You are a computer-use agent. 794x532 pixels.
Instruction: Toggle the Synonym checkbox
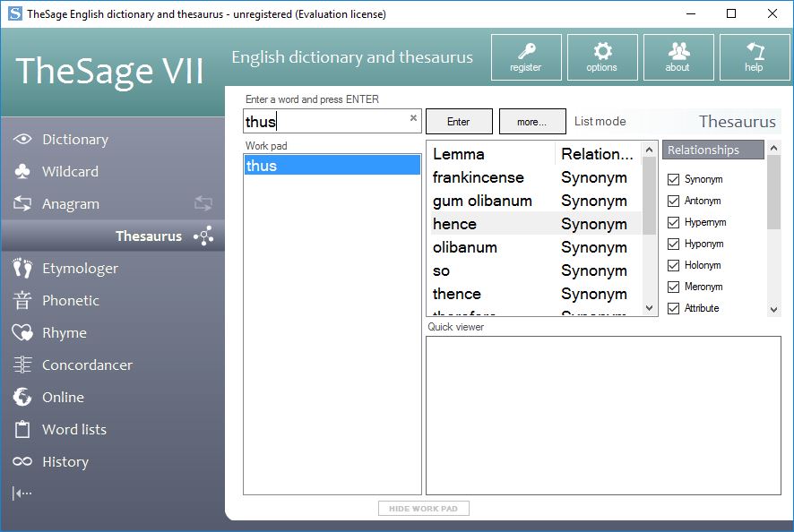(x=673, y=179)
